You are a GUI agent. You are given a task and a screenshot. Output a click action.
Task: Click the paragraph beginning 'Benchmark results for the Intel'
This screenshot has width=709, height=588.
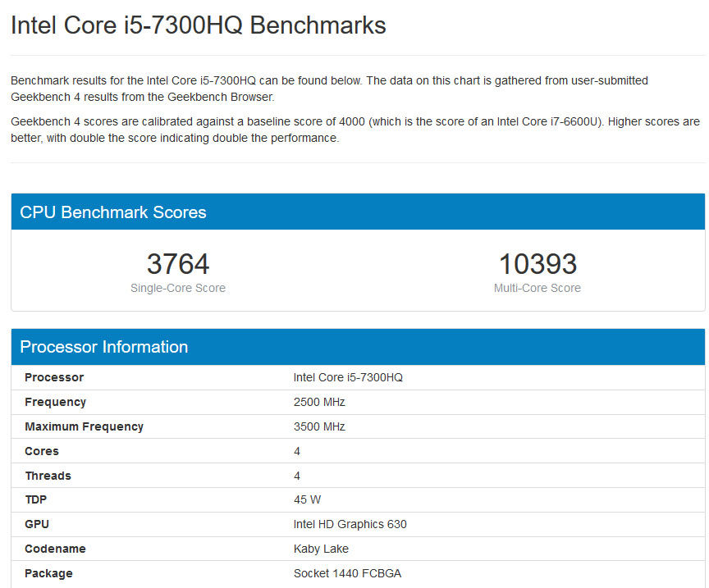click(x=329, y=89)
